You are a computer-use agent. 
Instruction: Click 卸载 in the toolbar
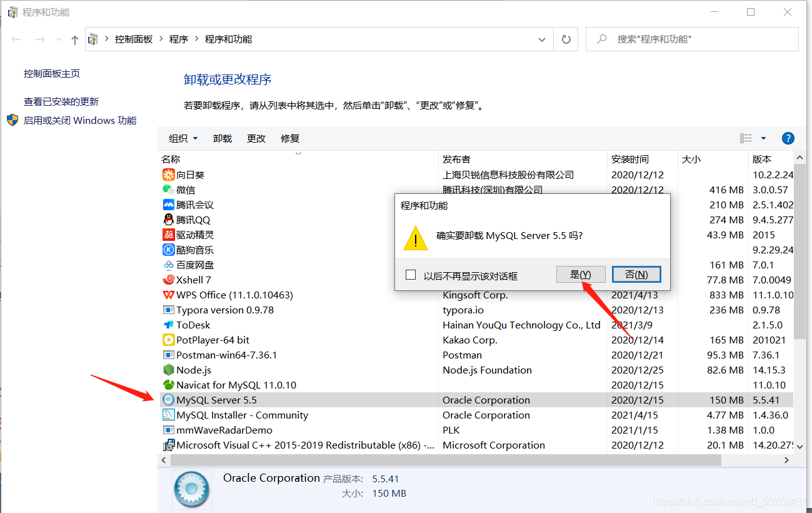pyautogui.click(x=223, y=138)
